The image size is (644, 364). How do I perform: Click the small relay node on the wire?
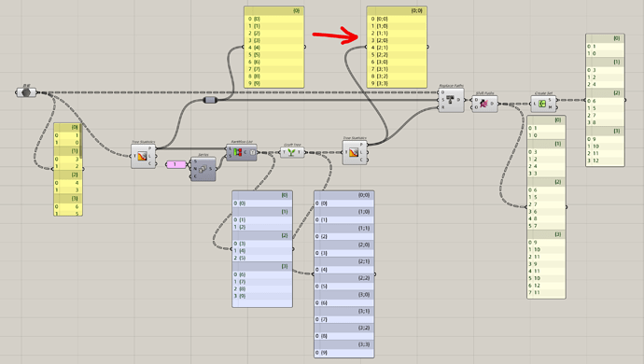point(210,100)
